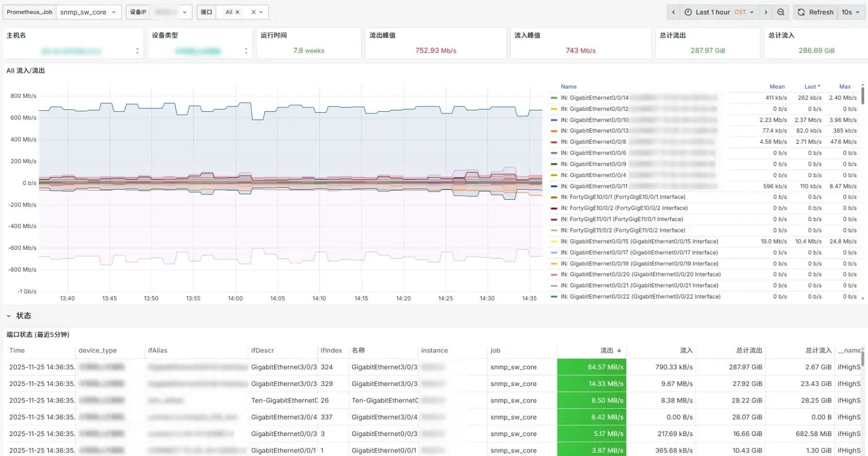Collapse the 状态 row section
This screenshot has width=868, height=456.
click(9, 316)
